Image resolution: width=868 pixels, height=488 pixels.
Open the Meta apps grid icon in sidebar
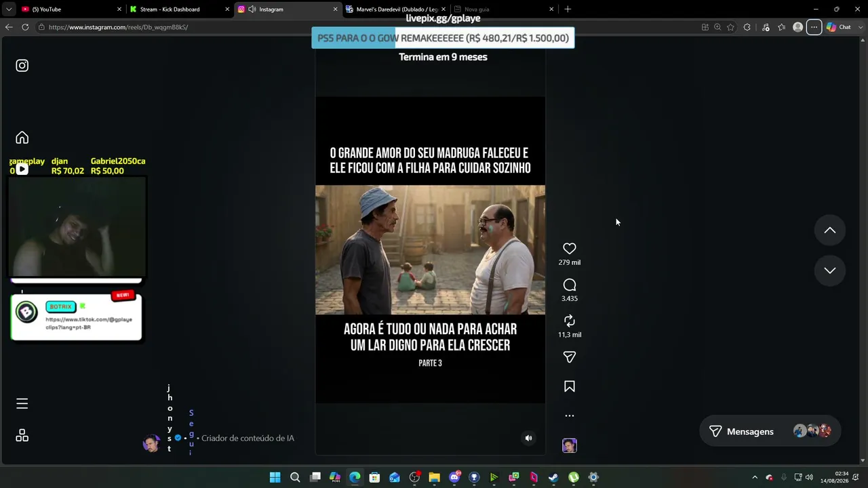[22, 436]
